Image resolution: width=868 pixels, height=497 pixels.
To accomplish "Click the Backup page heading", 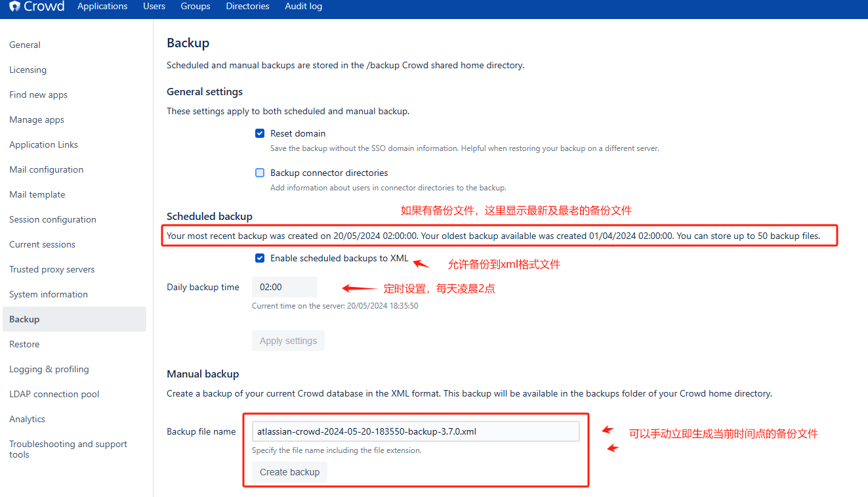I will [x=188, y=43].
